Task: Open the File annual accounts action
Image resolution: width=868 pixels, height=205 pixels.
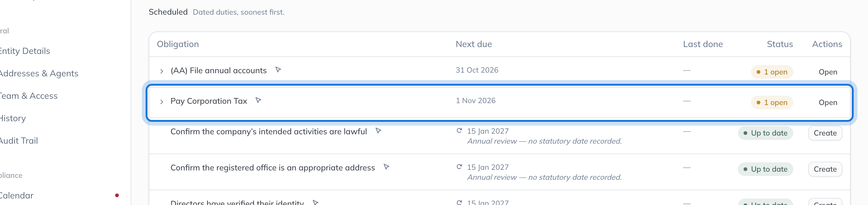Action: pyautogui.click(x=828, y=72)
